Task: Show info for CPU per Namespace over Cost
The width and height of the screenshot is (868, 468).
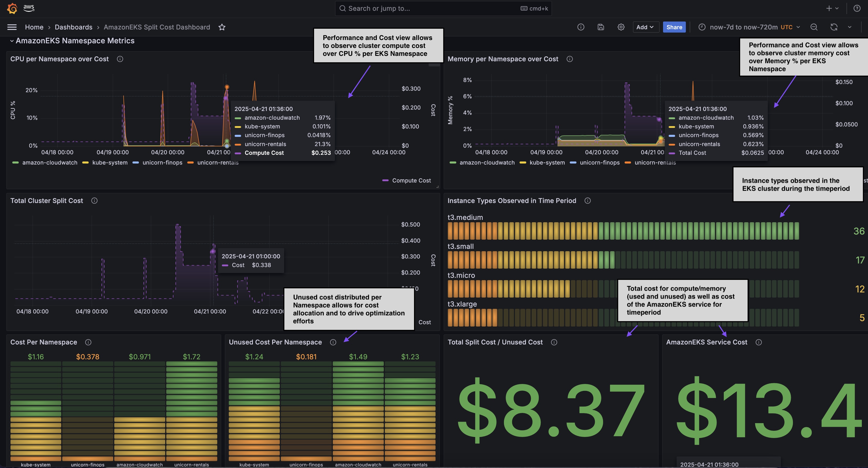Action: 120,59
